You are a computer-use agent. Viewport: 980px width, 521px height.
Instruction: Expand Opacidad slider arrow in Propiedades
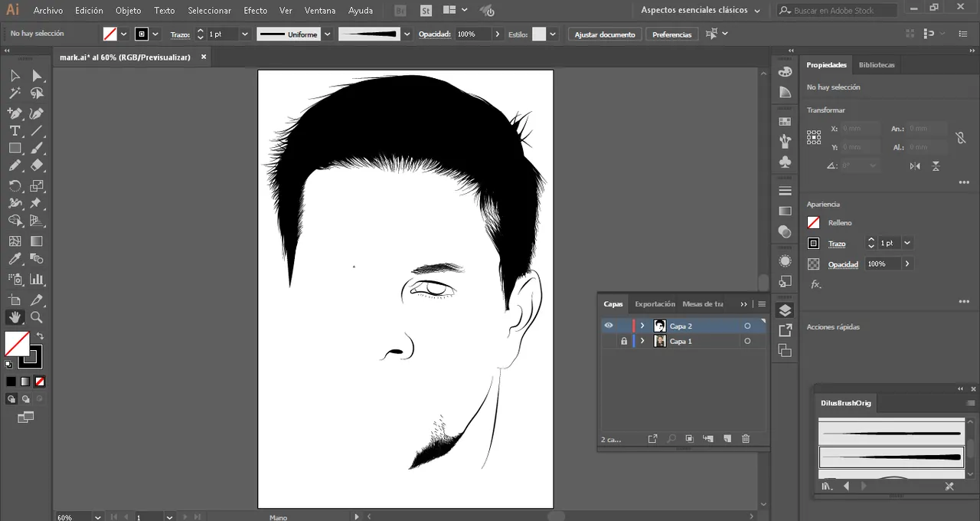907,264
